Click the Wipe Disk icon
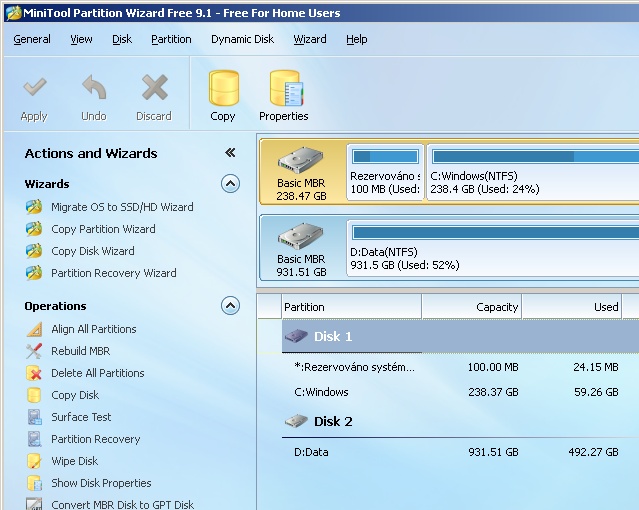 coord(34,461)
